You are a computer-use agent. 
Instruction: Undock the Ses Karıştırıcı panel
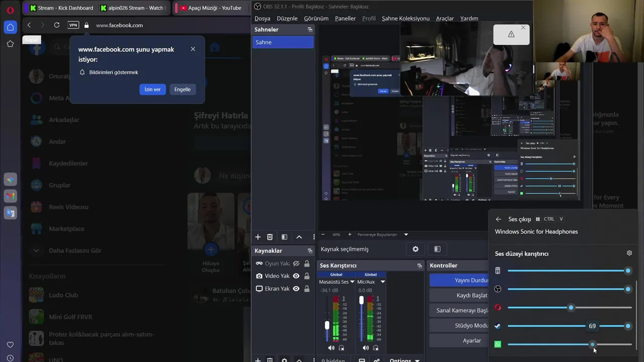click(420, 265)
